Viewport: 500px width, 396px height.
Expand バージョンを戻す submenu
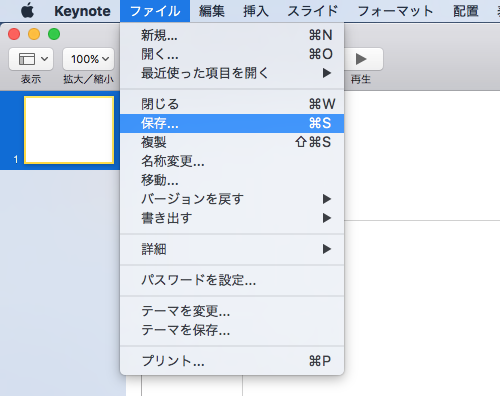click(232, 199)
